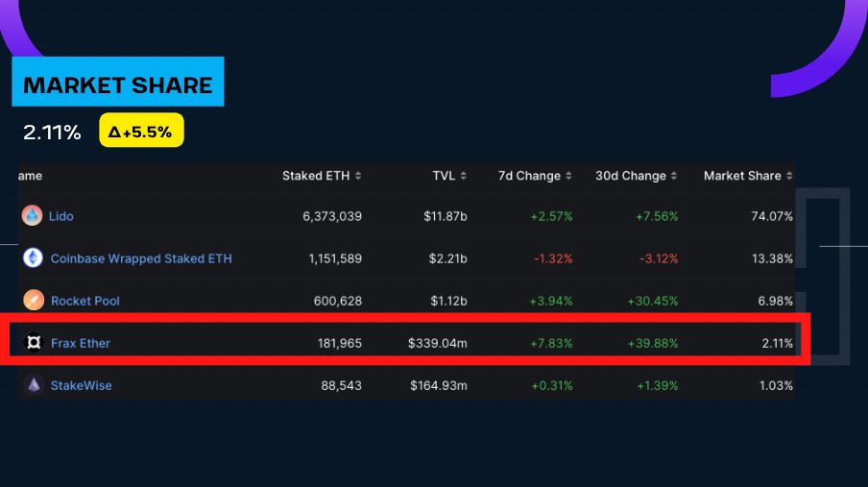Click the StakeWise logo icon
The width and height of the screenshot is (868, 487).
pos(34,385)
